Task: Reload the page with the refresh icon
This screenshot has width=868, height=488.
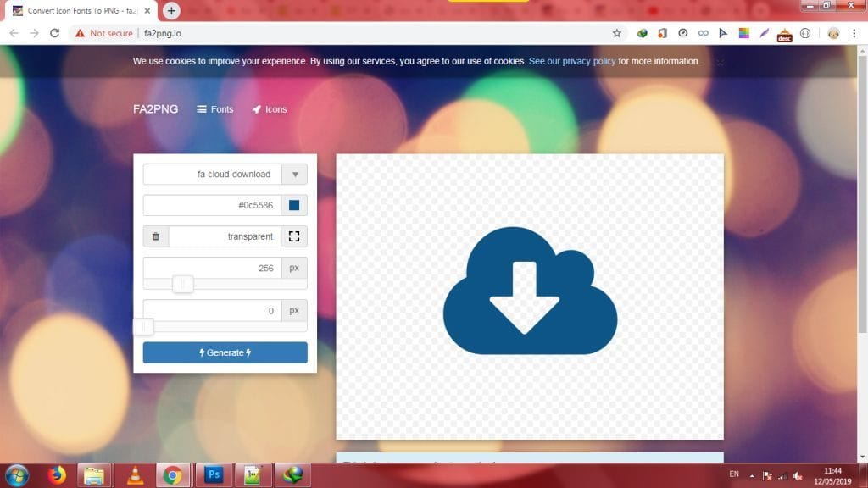Action: click(55, 33)
